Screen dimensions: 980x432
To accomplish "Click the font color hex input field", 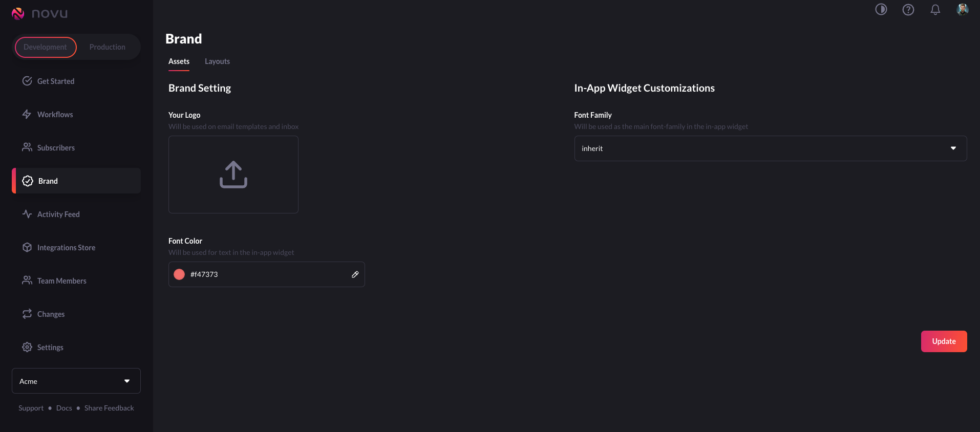I will click(x=266, y=274).
